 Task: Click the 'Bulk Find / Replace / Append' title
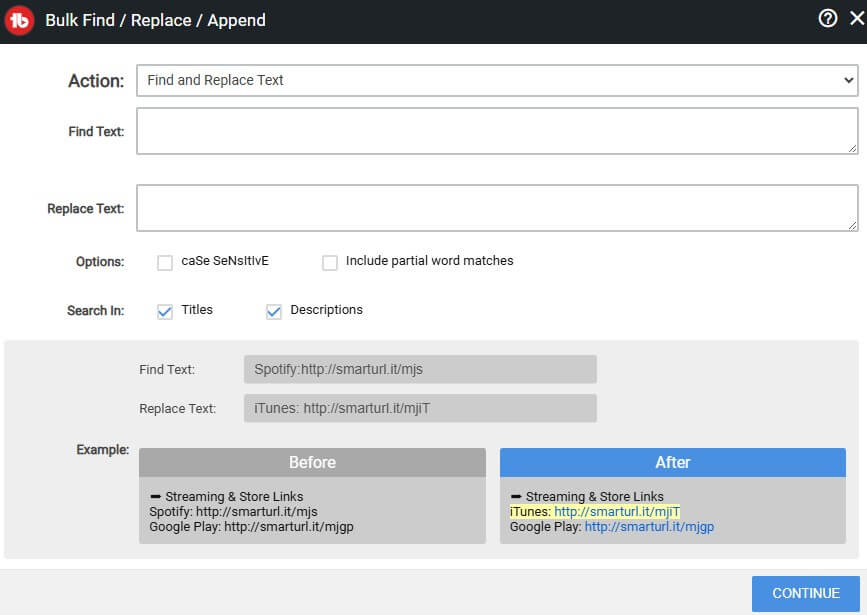pos(155,20)
